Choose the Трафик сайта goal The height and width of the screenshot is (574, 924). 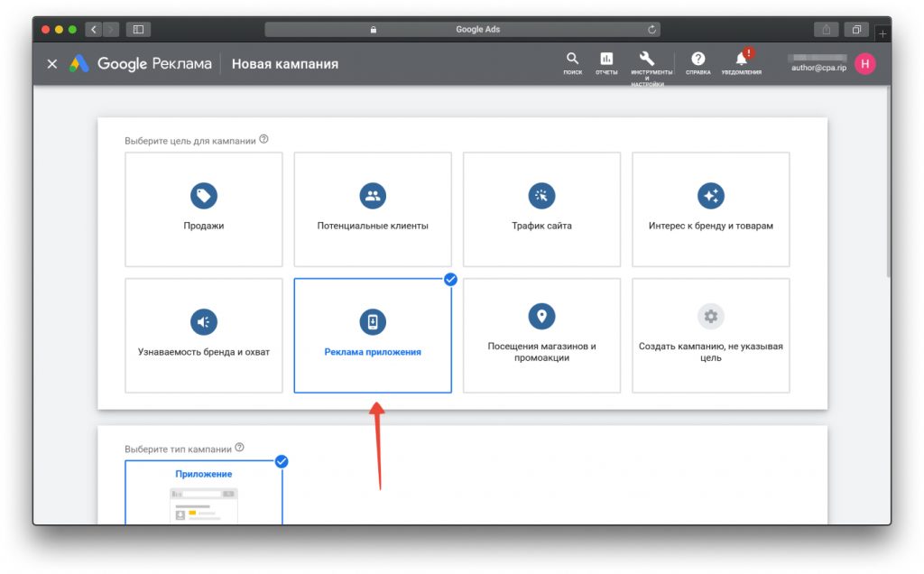pyautogui.click(x=541, y=209)
